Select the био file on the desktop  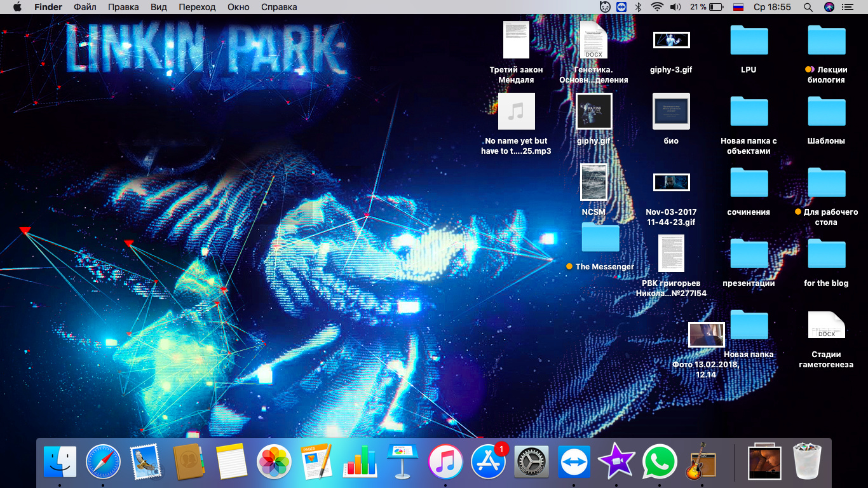pos(671,111)
